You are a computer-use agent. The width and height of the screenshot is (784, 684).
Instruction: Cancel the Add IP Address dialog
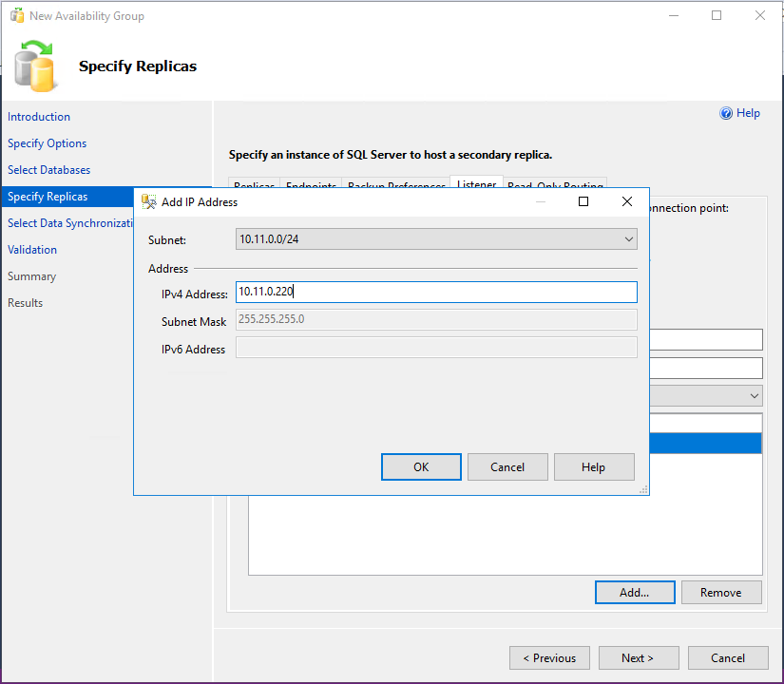pyautogui.click(x=507, y=466)
